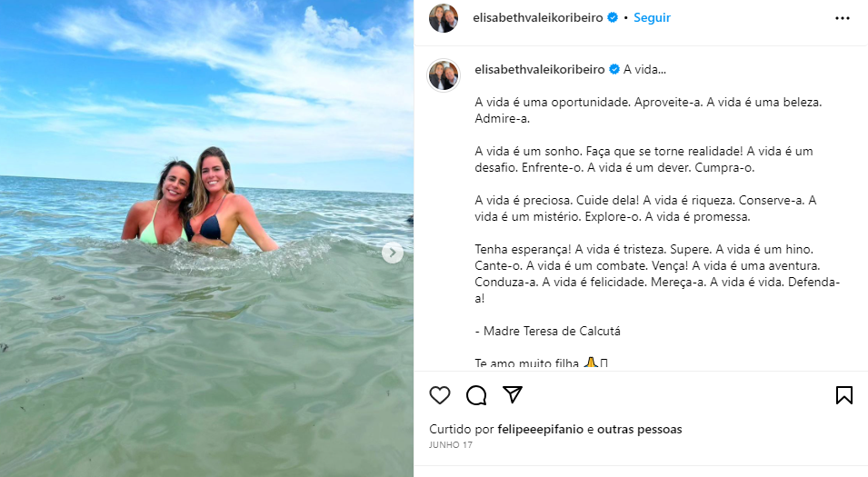Click the beach photo of two women
The width and height of the screenshot is (868, 477).
(x=206, y=238)
